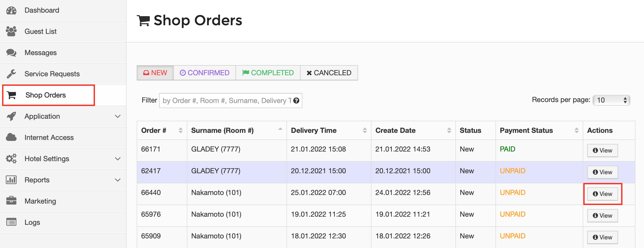
Task: Click the Reports bar chart icon
Action: click(x=11, y=180)
